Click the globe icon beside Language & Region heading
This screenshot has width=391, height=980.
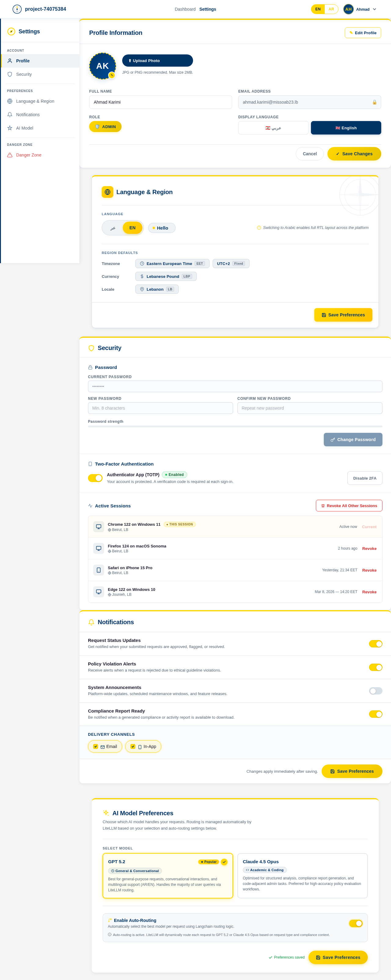[x=107, y=192]
